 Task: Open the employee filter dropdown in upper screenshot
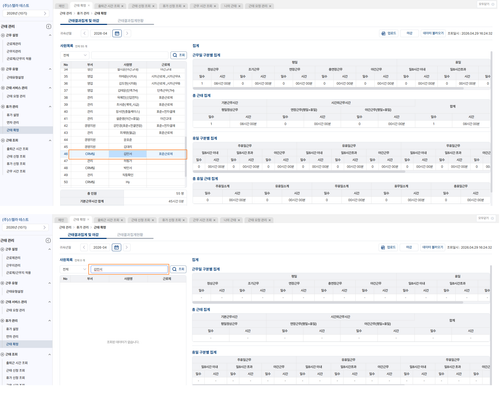(75, 55)
